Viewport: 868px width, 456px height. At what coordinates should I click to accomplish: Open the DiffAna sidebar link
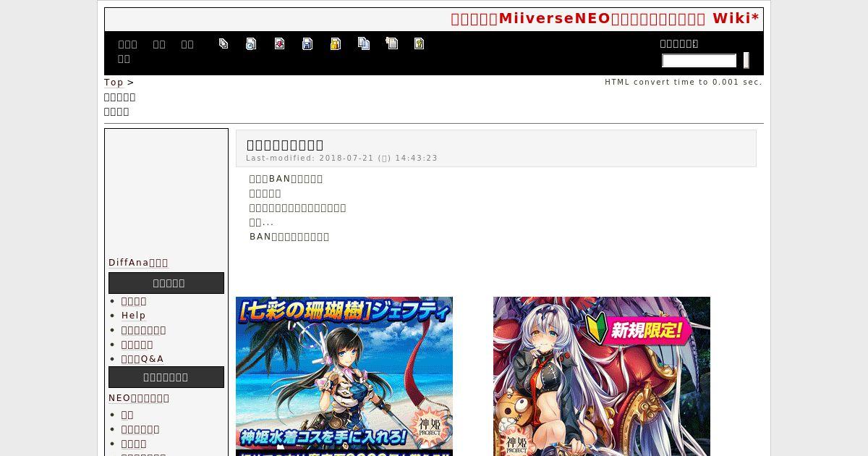point(138,263)
